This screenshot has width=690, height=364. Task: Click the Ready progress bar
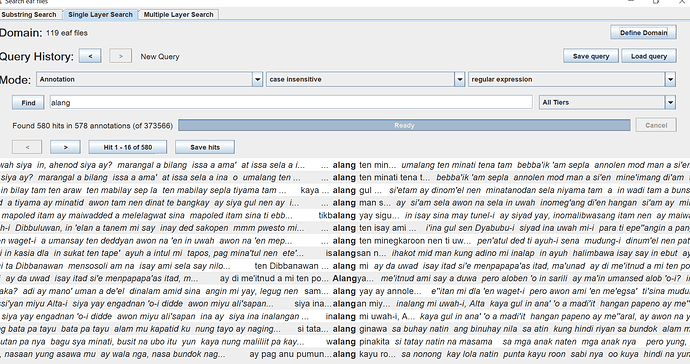pyautogui.click(x=404, y=125)
